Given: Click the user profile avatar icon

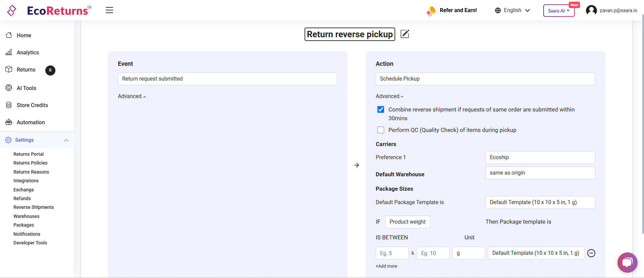Looking at the screenshot, I should [591, 10].
